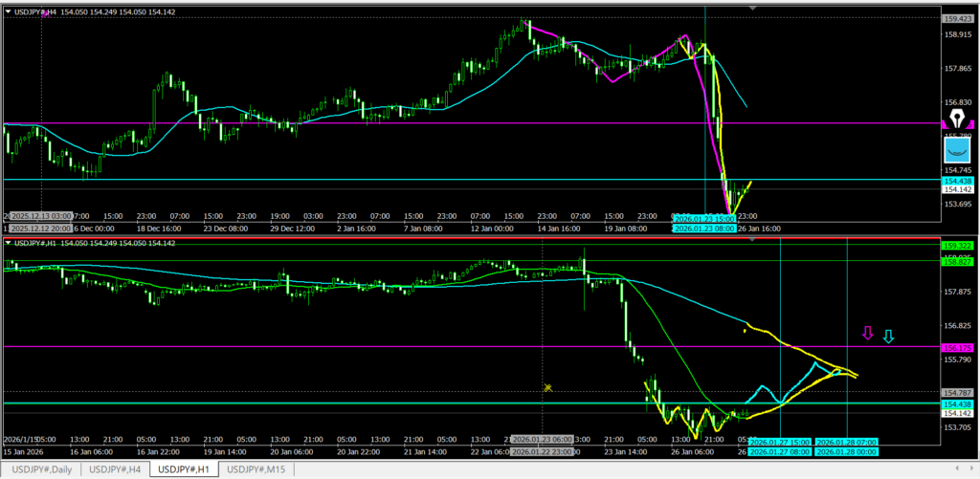Open the USDJPY#,M15 tab

(257, 469)
